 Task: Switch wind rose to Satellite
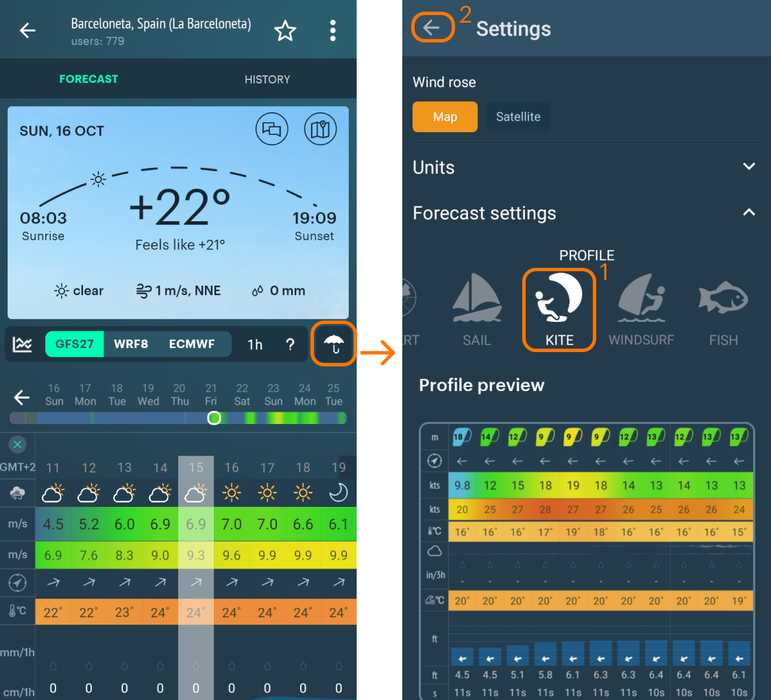click(518, 117)
